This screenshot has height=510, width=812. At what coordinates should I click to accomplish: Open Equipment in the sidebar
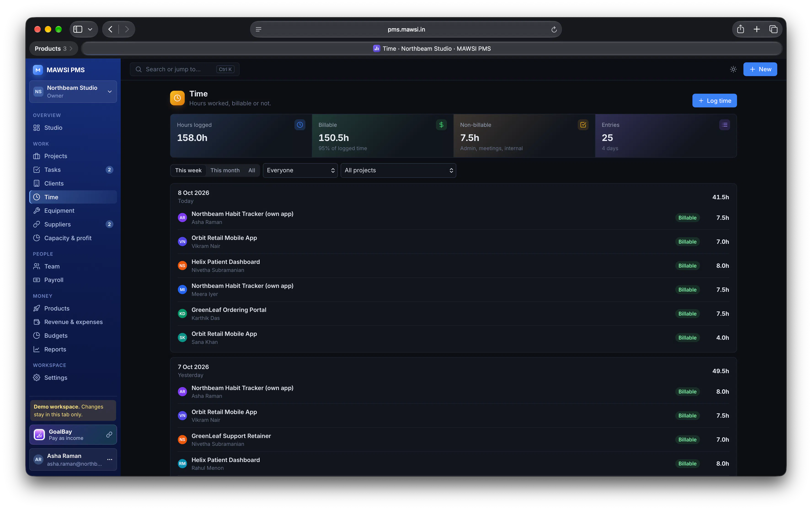point(73,211)
